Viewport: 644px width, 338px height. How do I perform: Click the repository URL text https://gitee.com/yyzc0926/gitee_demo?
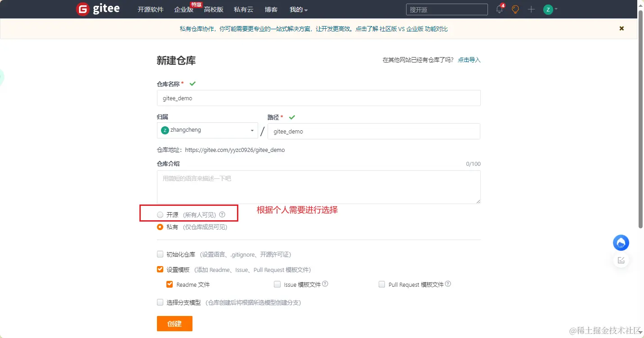click(235, 150)
